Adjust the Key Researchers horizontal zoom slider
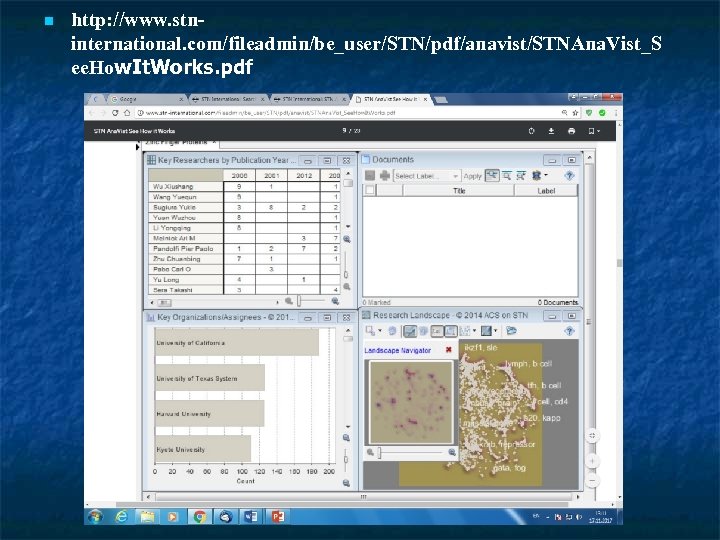Viewport: 720px width, 540px height. 299,301
